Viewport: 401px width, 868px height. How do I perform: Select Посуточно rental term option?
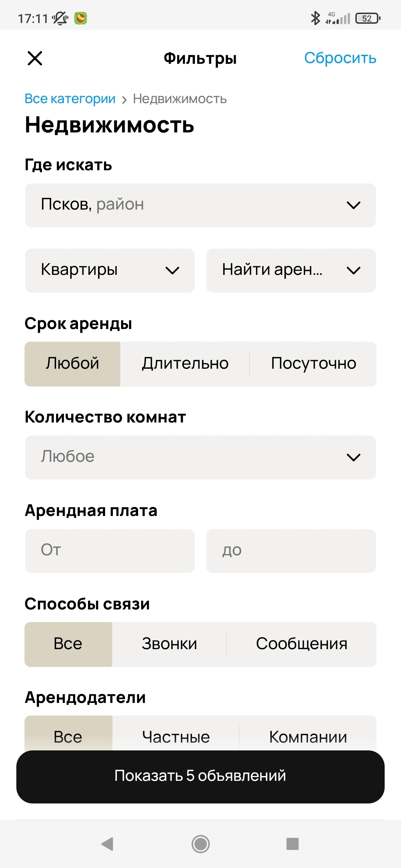313,364
